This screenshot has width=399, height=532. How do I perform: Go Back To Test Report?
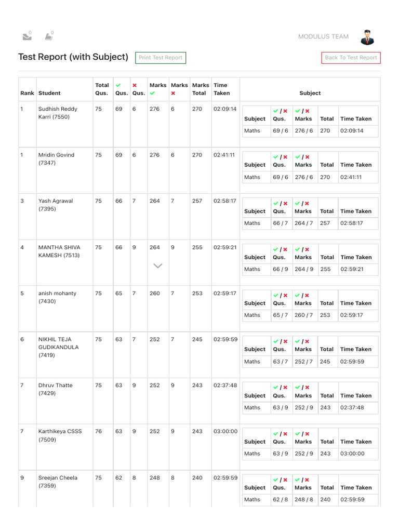click(x=351, y=58)
